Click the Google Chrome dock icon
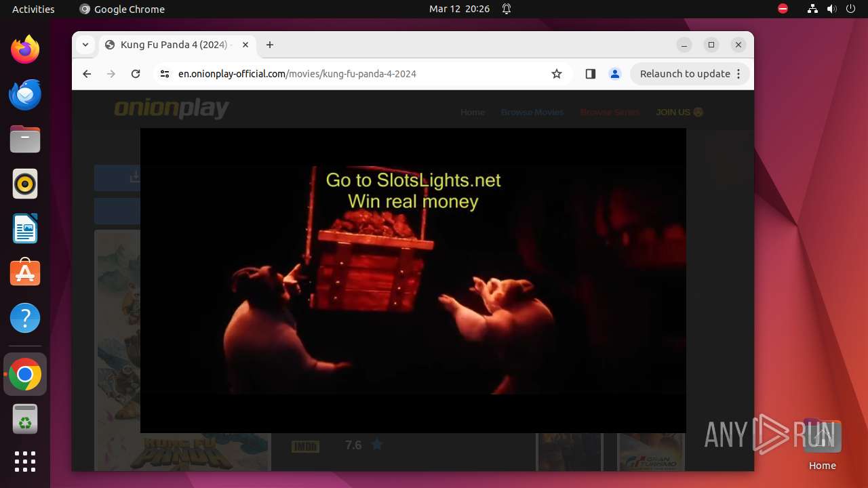 25,375
